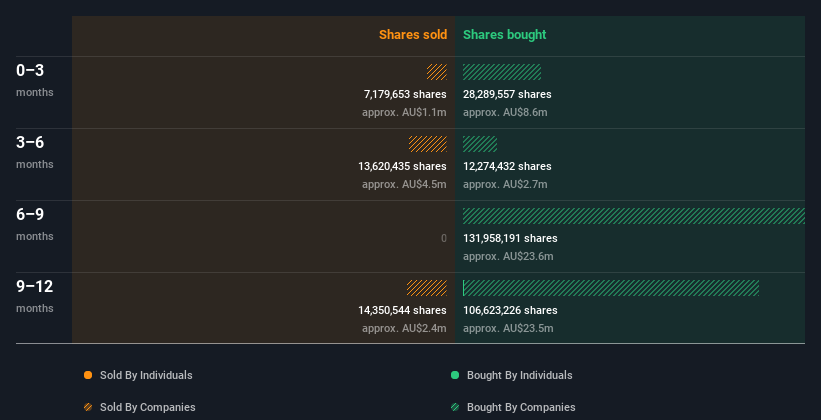Click the green bought bar for 3–6 months
Image resolution: width=821 pixels, height=420 pixels.
480,144
